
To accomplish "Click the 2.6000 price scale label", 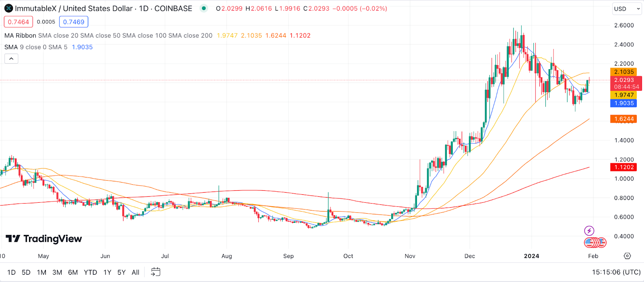I will click(x=624, y=25).
